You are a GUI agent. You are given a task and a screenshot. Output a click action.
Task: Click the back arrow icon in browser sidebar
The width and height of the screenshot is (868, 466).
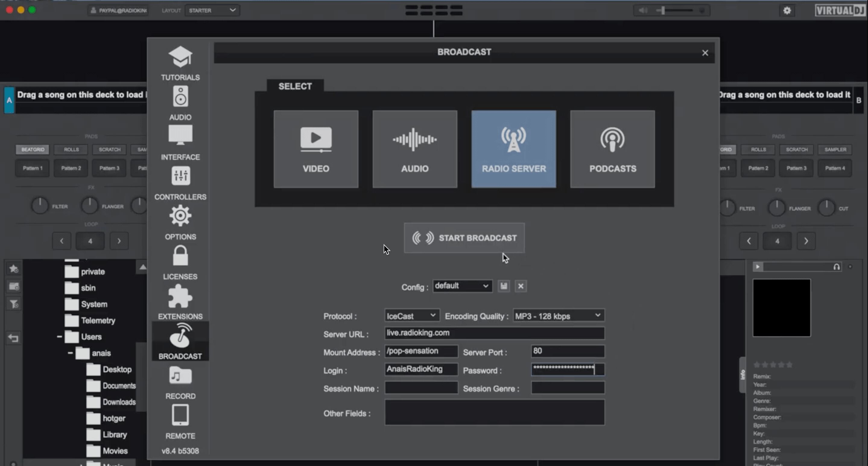click(x=14, y=338)
